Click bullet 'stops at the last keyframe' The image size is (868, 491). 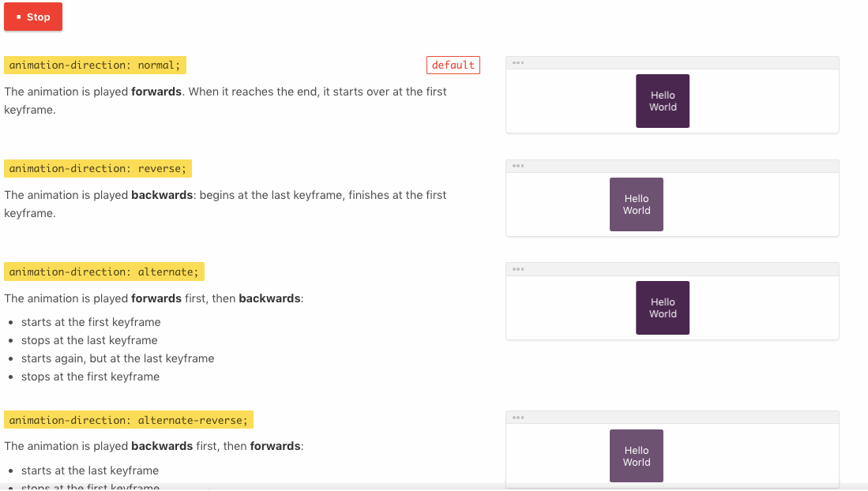coord(89,340)
